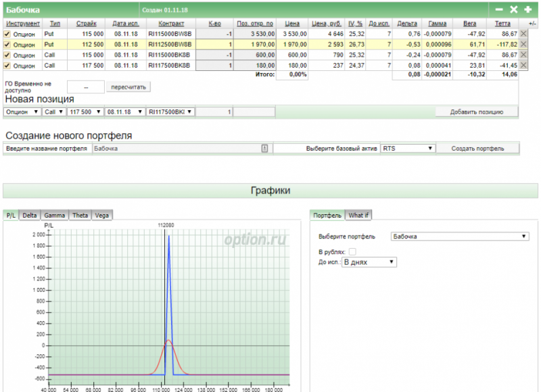Open the RTS base asset dropdown
The image size is (541, 392).
[x=408, y=148]
